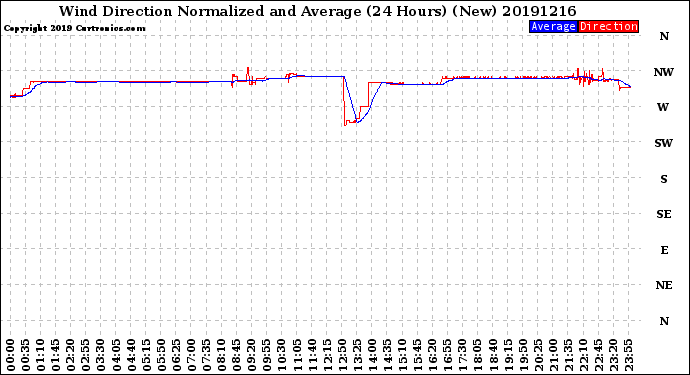Viewport: 690px width, 375px height.
Task: Click the S axis label
Action: tap(664, 179)
